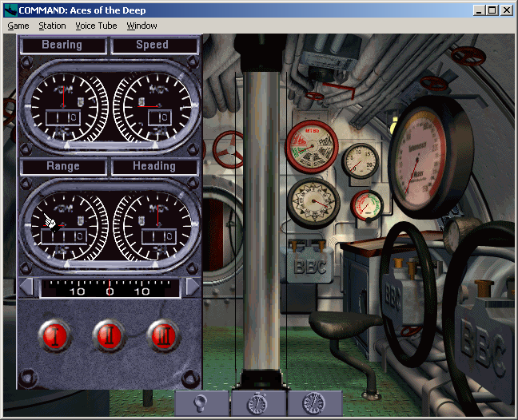Click the Bearing digit counter readout

(x=63, y=117)
